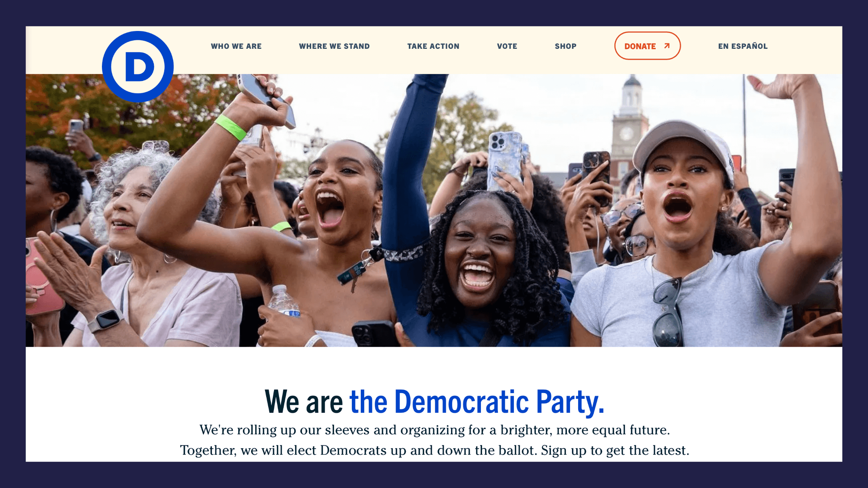Click the blue 'the Democratic Party.' text
The height and width of the screenshot is (488, 868).
(477, 402)
